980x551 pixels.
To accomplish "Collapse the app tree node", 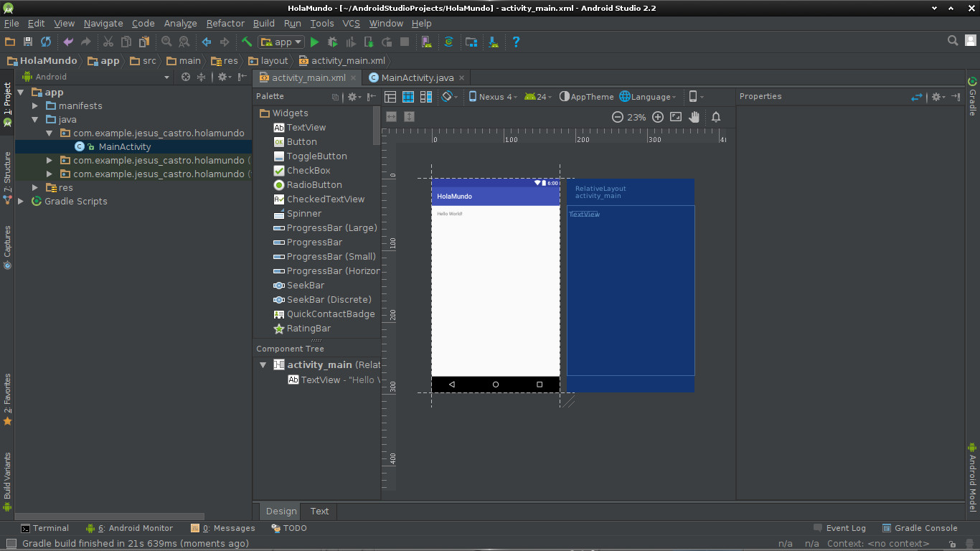I will click(20, 93).
